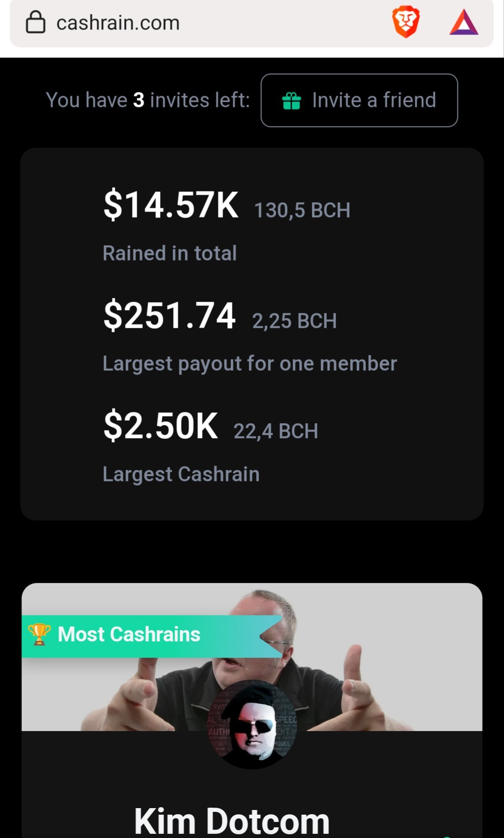
Task: Click the gold trophy icon
Action: click(x=39, y=634)
